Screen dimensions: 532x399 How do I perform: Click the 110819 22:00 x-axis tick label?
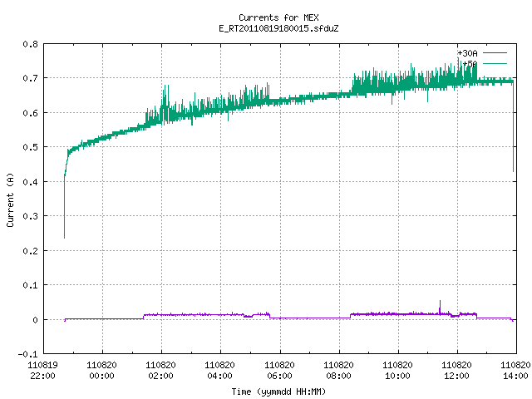point(42,371)
